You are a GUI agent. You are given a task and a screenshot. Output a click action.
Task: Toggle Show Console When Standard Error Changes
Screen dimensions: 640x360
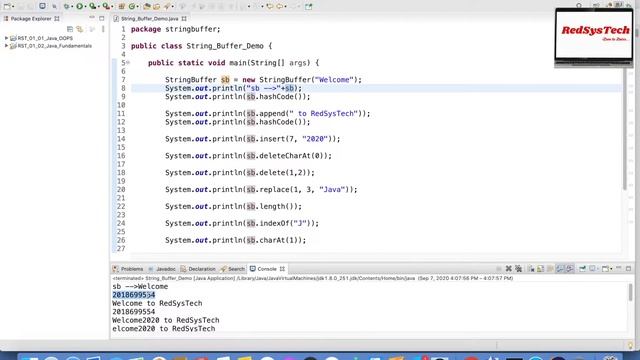[x=570, y=269]
